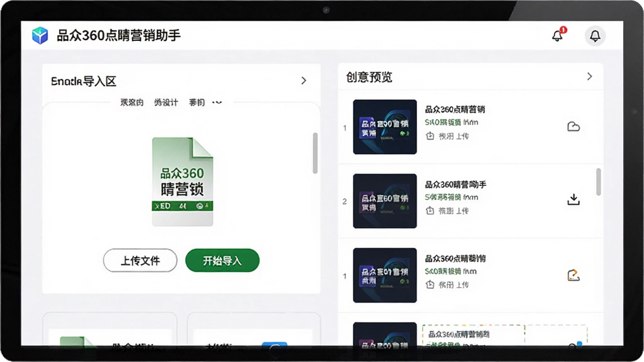
Task: Click the 创意预览 heading
Action: [369, 77]
